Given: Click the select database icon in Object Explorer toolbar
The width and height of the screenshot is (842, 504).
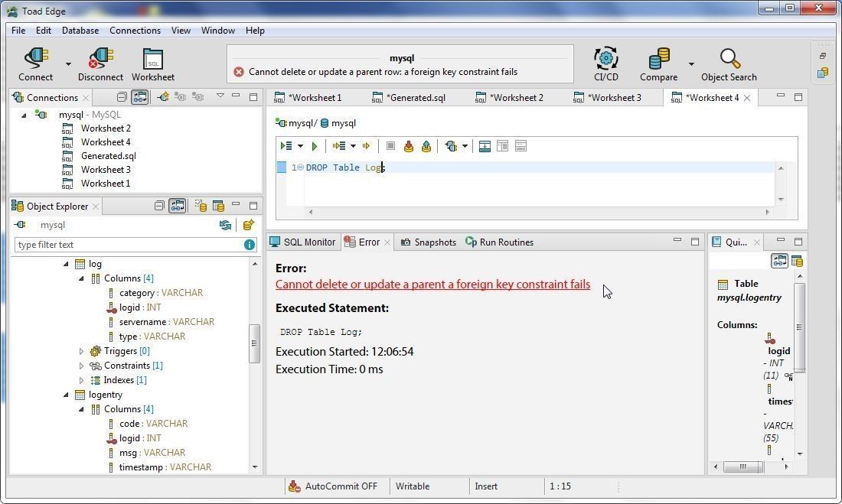Looking at the screenshot, I should pyautogui.click(x=201, y=206).
